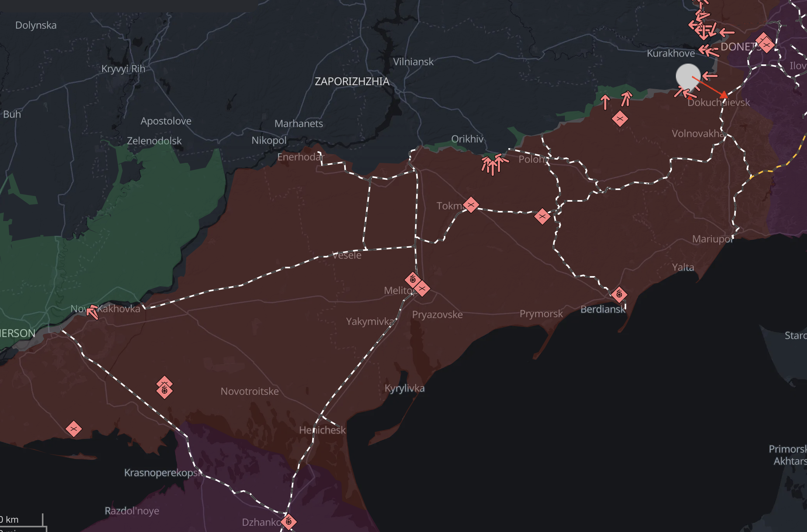
Task: Click the Mariupol city label
Action: point(712,239)
